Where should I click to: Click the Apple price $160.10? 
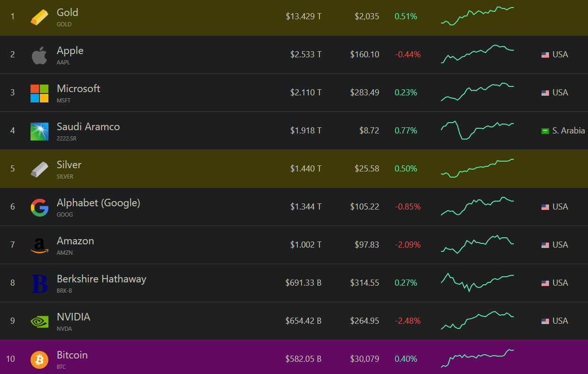(x=364, y=55)
